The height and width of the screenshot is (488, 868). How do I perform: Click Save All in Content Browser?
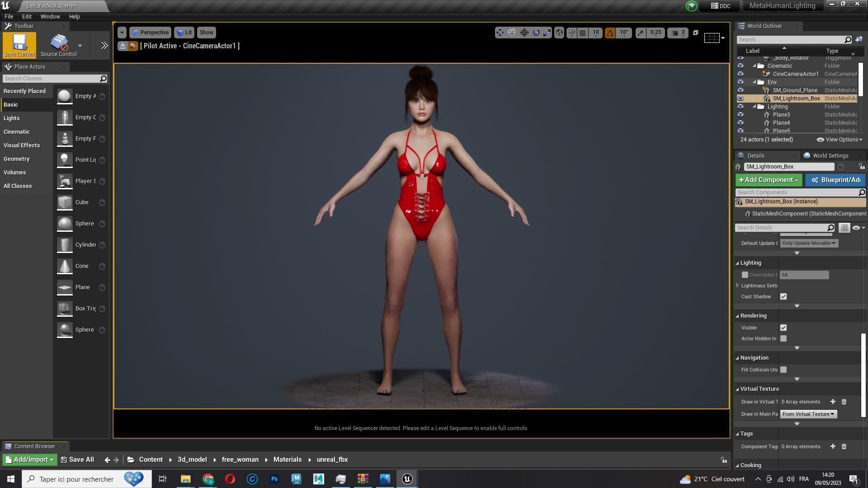(77, 460)
